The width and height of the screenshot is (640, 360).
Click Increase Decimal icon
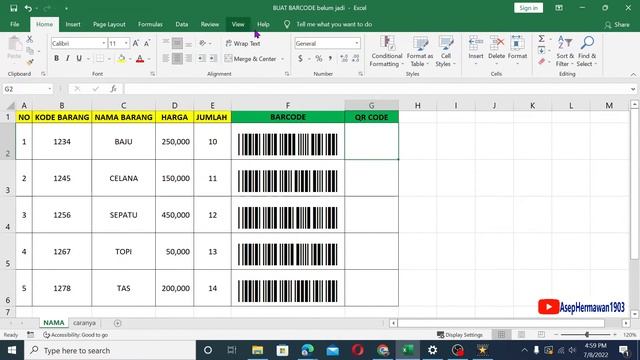tap(344, 59)
